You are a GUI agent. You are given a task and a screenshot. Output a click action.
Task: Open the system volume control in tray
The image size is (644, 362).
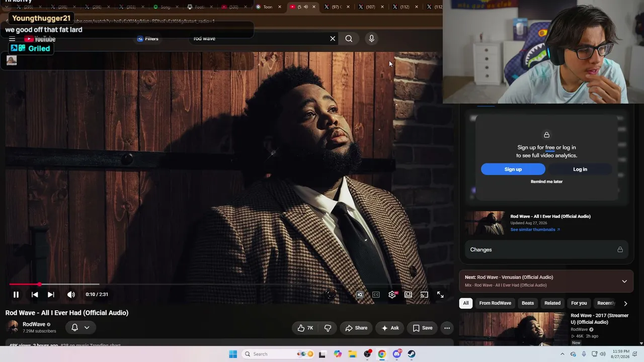pos(603,354)
